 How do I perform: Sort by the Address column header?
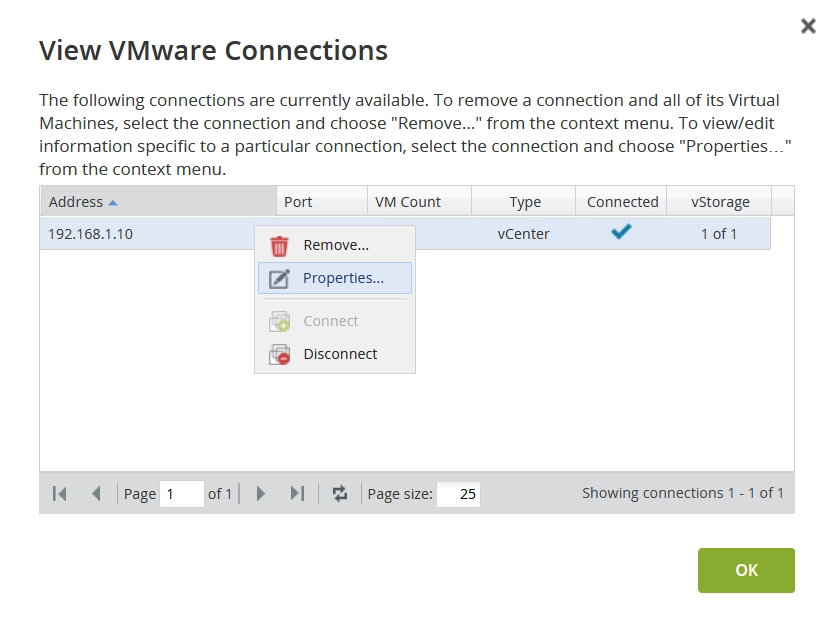(x=158, y=201)
